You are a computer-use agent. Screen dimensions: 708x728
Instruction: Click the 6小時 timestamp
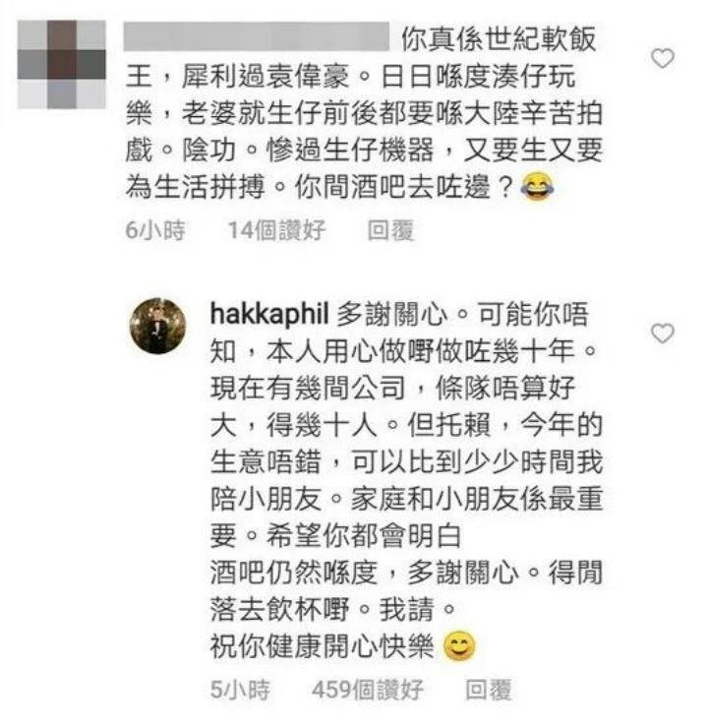[155, 230]
